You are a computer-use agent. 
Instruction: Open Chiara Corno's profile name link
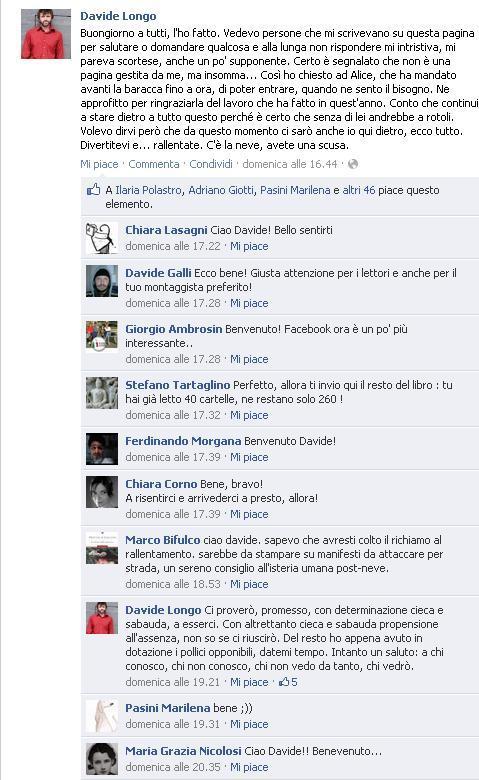point(161,484)
